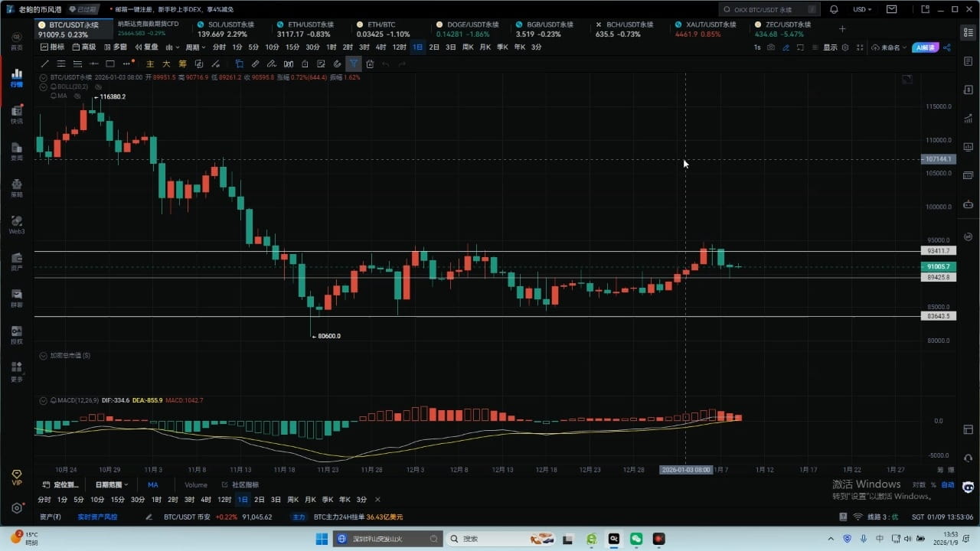Open settings gear at sidebar bottom

coord(17,508)
